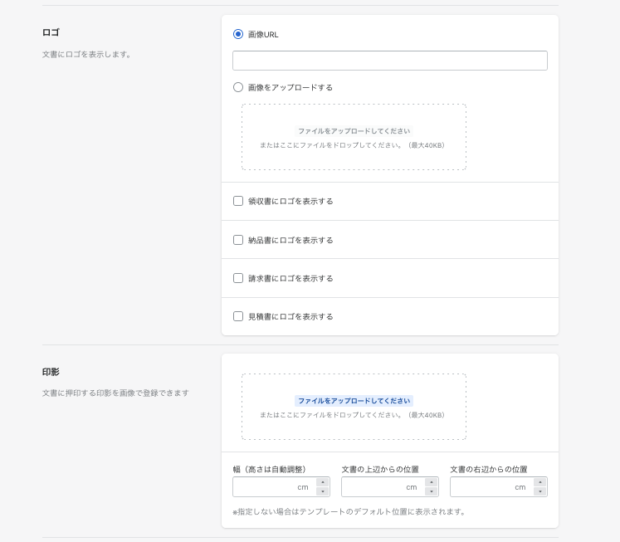Focus the 幅（高さは自動調整） input field
The image size is (620, 542).
click(272, 487)
